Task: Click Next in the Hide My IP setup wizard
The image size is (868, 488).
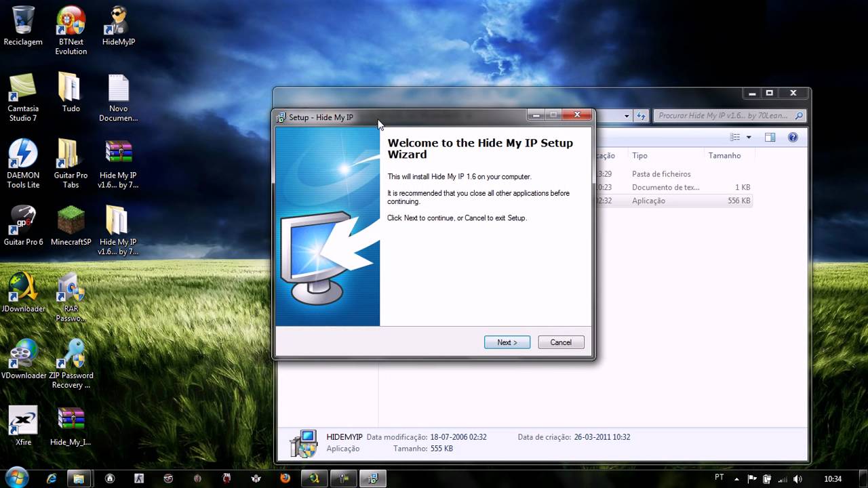Action: [x=507, y=342]
